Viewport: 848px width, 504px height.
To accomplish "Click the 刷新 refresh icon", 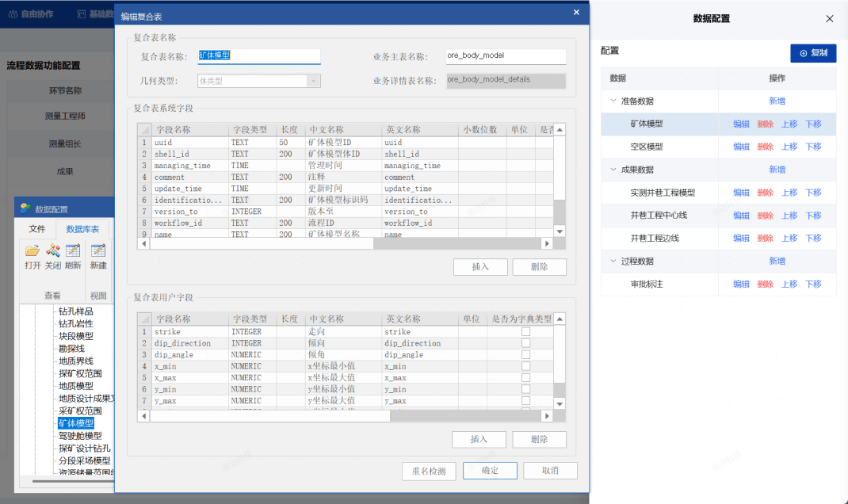I will (73, 250).
